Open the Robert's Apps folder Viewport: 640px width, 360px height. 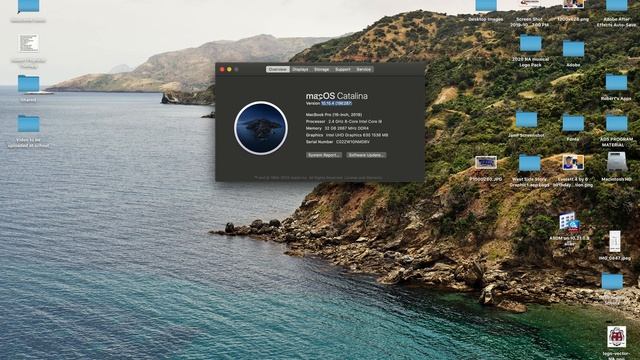tap(616, 82)
